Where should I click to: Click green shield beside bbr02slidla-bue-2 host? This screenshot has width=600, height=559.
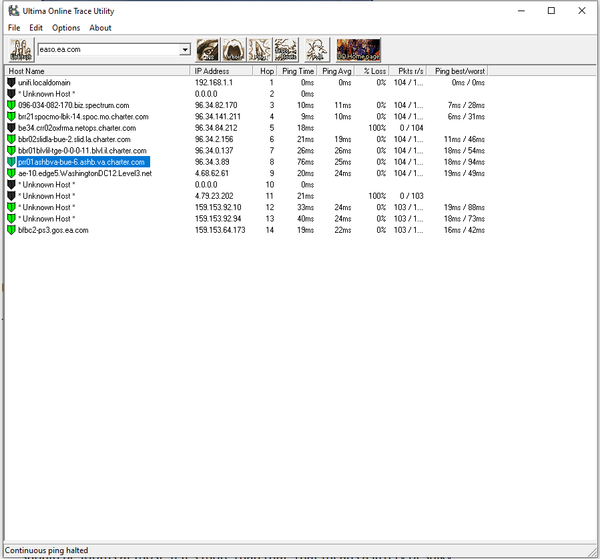[11, 139]
